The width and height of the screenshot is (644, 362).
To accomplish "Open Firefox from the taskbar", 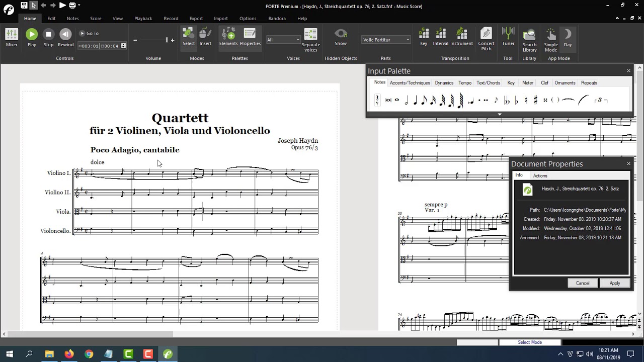I will tap(69, 354).
